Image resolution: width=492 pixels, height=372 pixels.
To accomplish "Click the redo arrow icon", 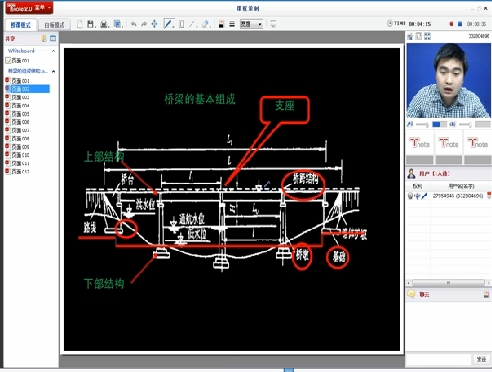I will (144, 24).
